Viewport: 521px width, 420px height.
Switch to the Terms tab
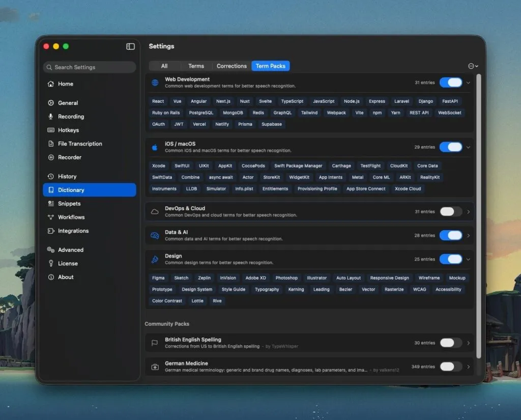click(x=196, y=66)
